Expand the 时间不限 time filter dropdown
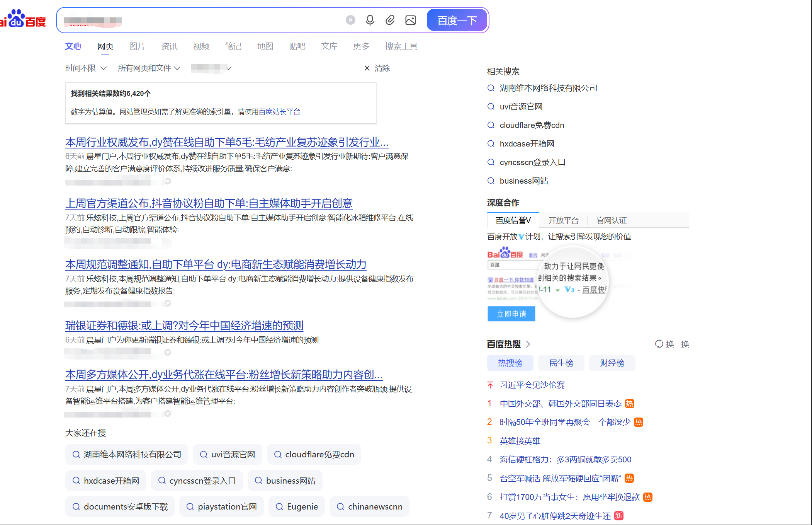812x525 pixels. [86, 68]
